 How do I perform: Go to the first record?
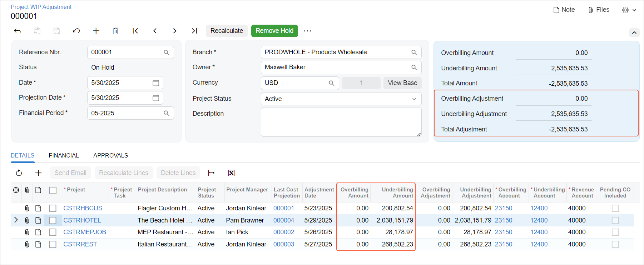tap(135, 31)
